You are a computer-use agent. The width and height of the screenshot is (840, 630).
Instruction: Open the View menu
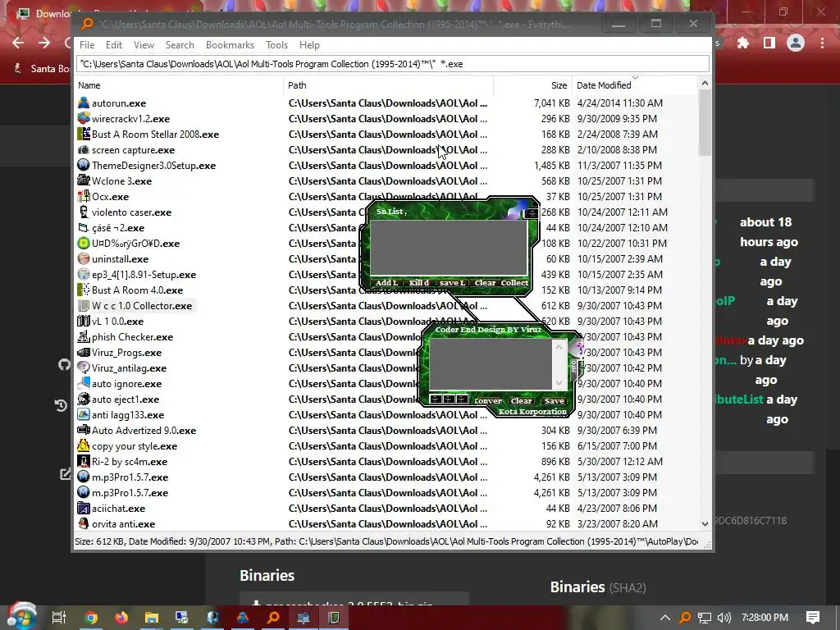pos(144,45)
